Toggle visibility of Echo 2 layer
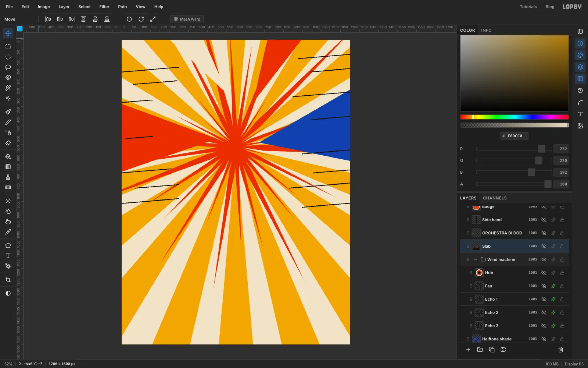The height and width of the screenshot is (368, 588). click(x=544, y=312)
